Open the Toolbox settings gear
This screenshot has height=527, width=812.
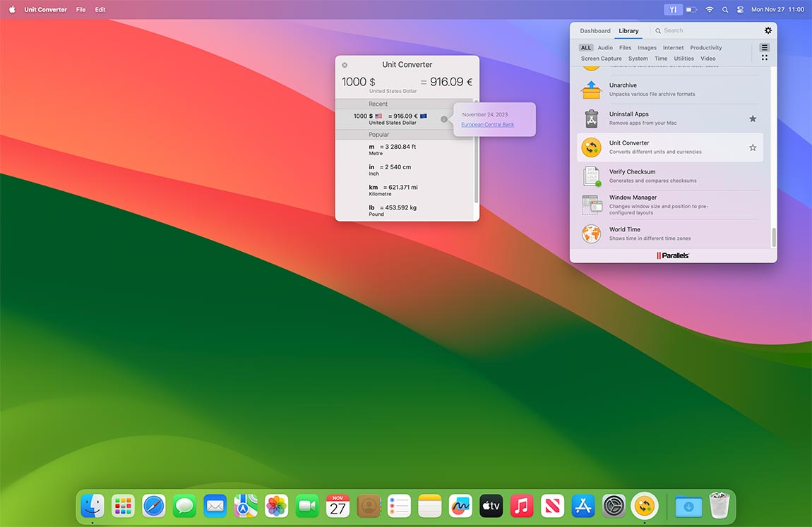[768, 31]
